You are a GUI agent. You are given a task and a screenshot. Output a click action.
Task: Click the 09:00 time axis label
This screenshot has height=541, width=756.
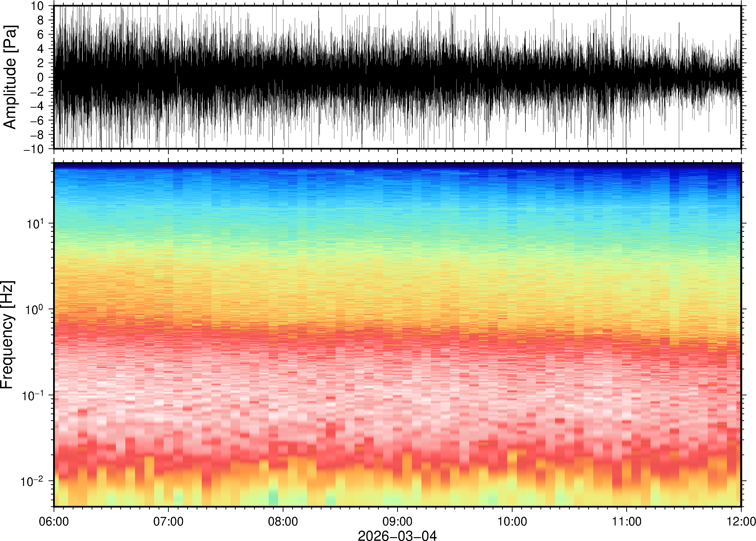397,521
